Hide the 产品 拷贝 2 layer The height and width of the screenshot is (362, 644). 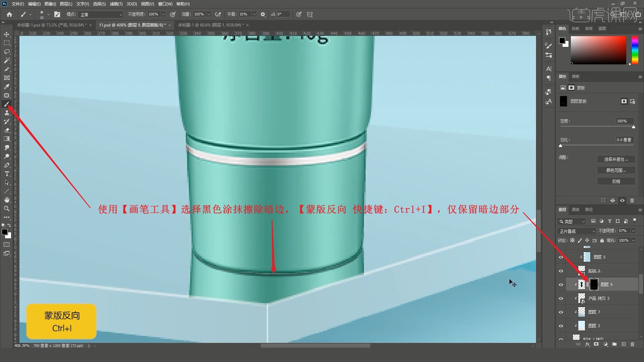[561, 298]
